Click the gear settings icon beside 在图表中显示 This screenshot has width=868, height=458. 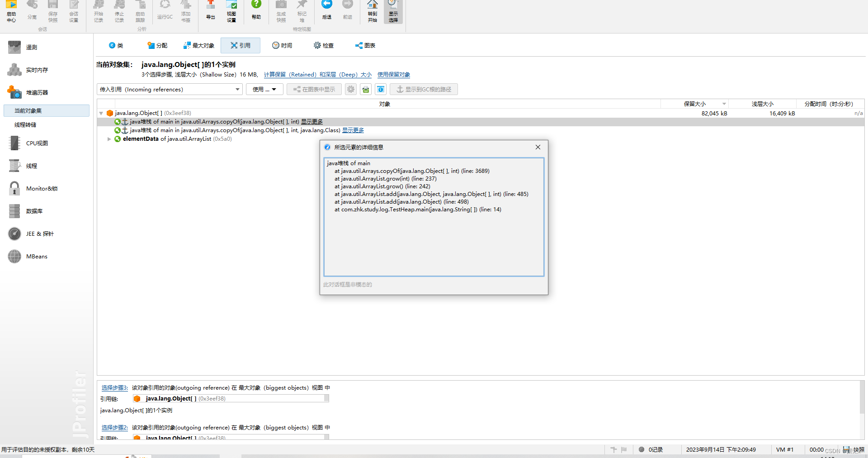pyautogui.click(x=351, y=89)
